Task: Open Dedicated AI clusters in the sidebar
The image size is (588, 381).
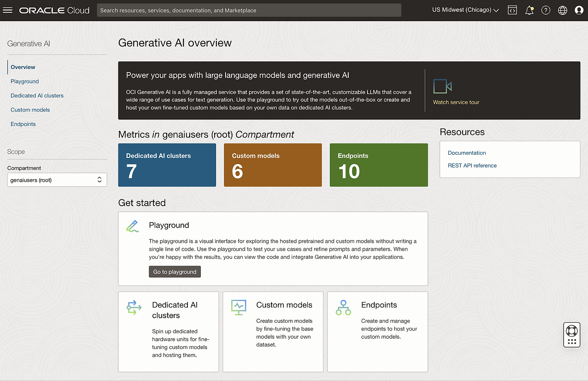Action: click(37, 95)
